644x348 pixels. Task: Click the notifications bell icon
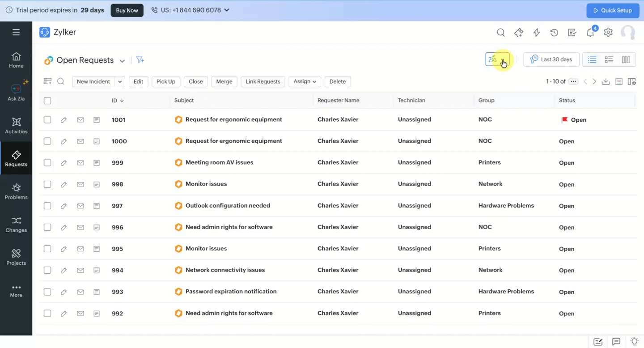point(590,32)
